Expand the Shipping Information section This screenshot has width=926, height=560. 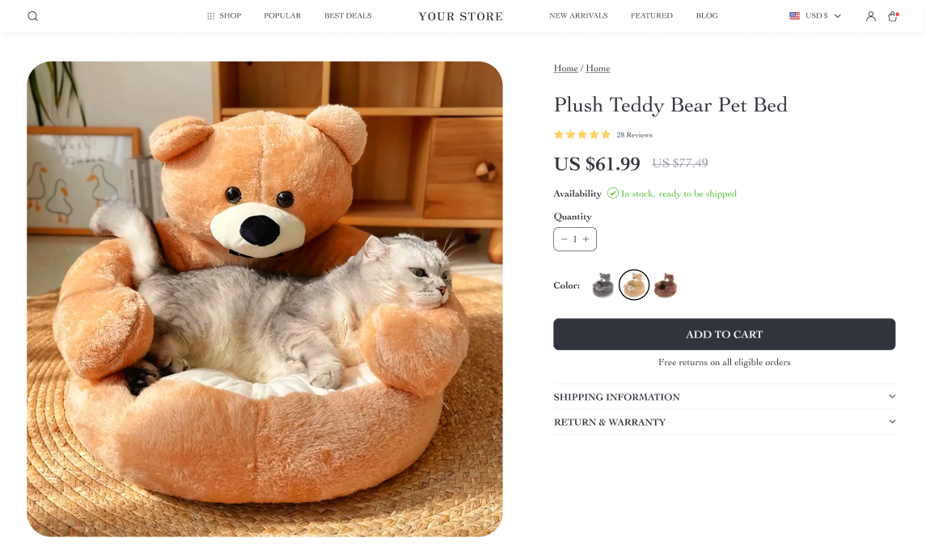point(724,397)
